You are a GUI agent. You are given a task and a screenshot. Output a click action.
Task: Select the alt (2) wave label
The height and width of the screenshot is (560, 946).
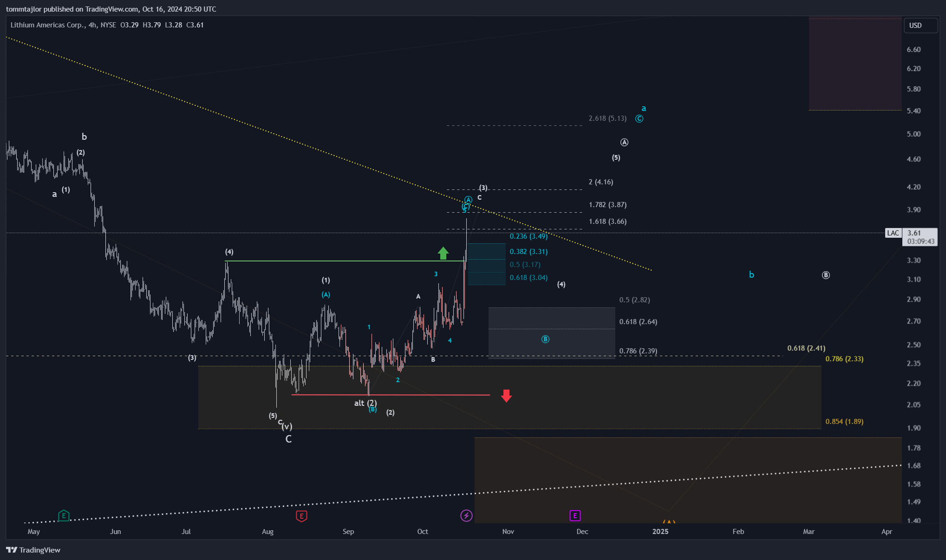point(365,403)
